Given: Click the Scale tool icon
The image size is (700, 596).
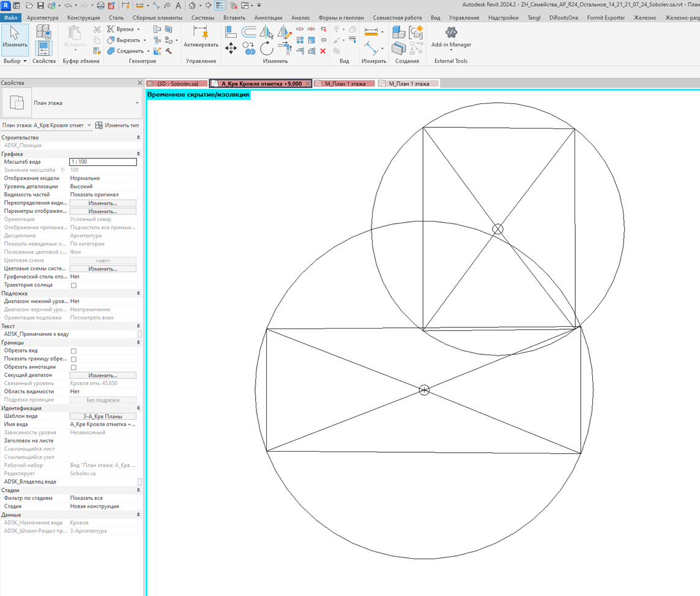Looking at the screenshot, I should (x=311, y=40).
